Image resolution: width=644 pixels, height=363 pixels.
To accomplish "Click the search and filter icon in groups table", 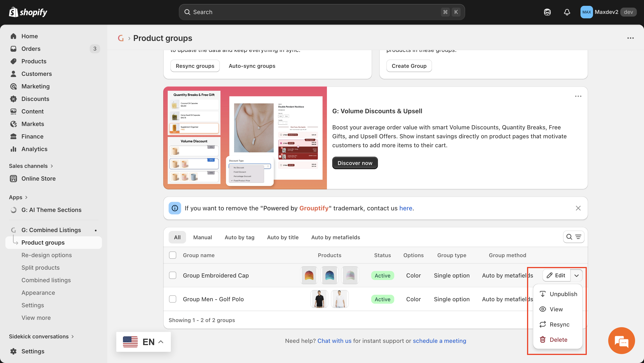I will [574, 237].
